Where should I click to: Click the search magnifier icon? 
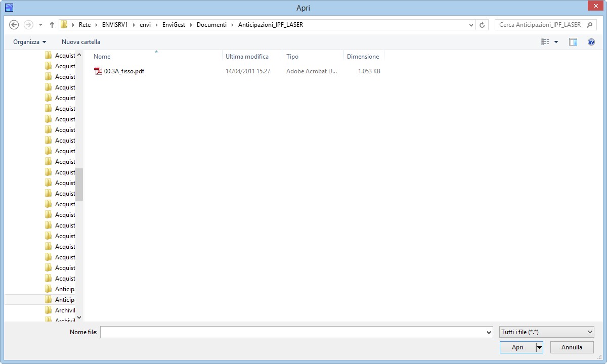coord(590,25)
